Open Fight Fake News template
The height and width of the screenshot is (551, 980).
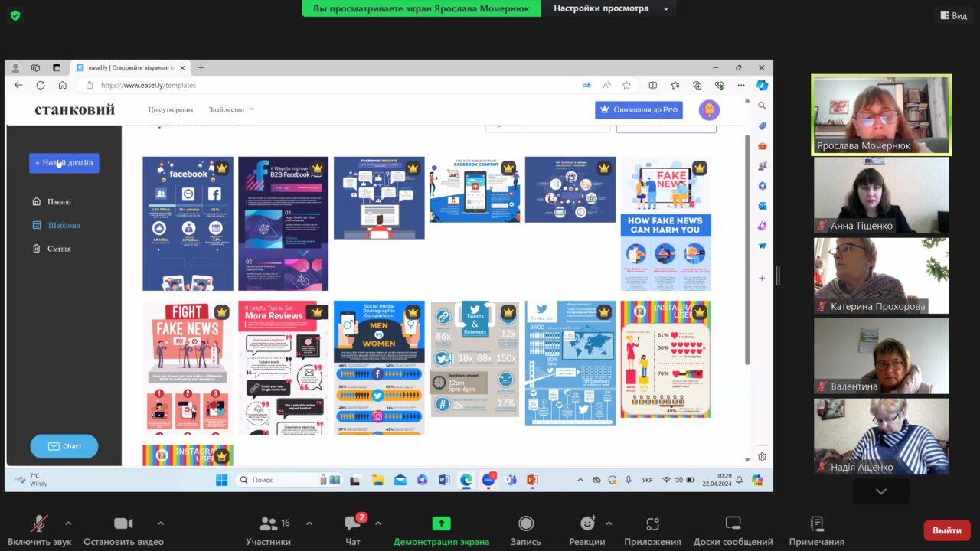coord(188,367)
